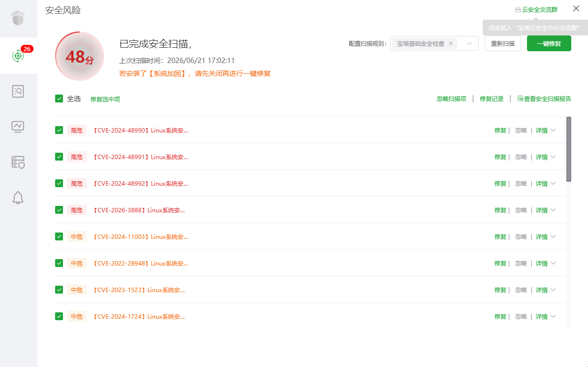The image size is (588, 367).
Task: Open the 修复记录 link
Action: coord(492,99)
